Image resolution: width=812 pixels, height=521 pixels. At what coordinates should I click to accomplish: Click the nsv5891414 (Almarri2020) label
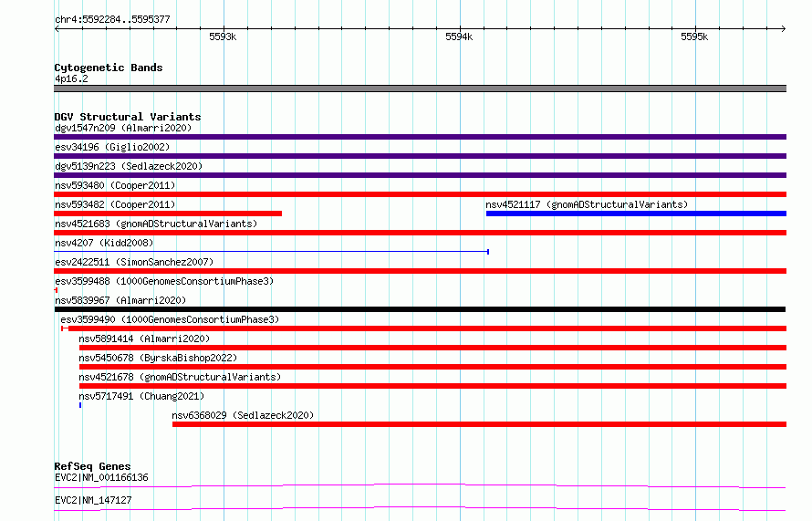click(x=144, y=339)
